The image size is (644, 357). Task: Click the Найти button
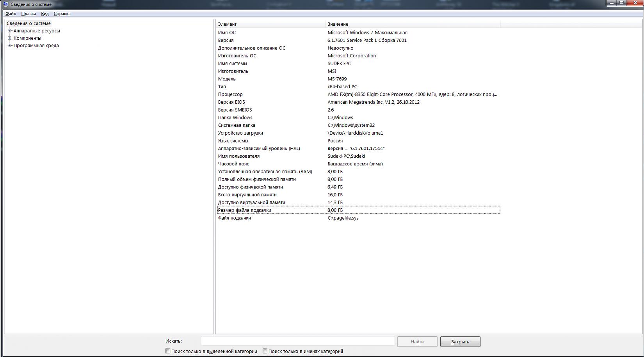[x=417, y=342]
